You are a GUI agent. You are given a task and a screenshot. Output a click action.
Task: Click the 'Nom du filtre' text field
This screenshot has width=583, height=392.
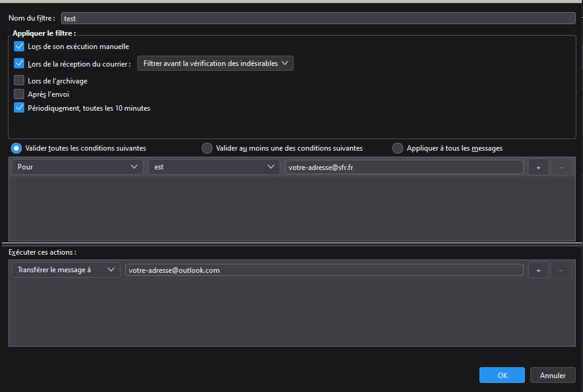(318, 18)
